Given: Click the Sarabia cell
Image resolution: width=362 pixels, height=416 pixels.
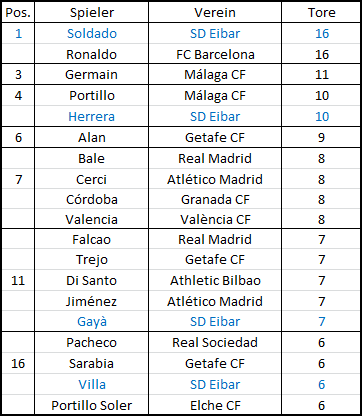Looking at the screenshot, I should pos(91,363).
